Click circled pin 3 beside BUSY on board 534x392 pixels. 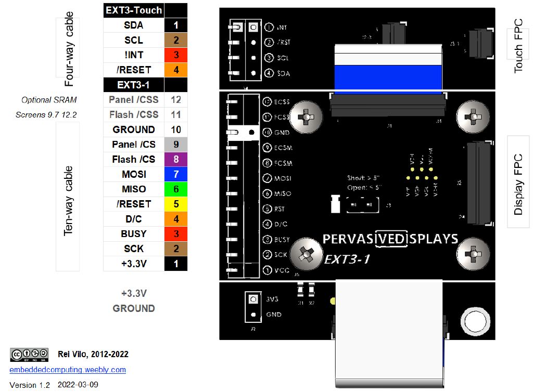(x=267, y=239)
